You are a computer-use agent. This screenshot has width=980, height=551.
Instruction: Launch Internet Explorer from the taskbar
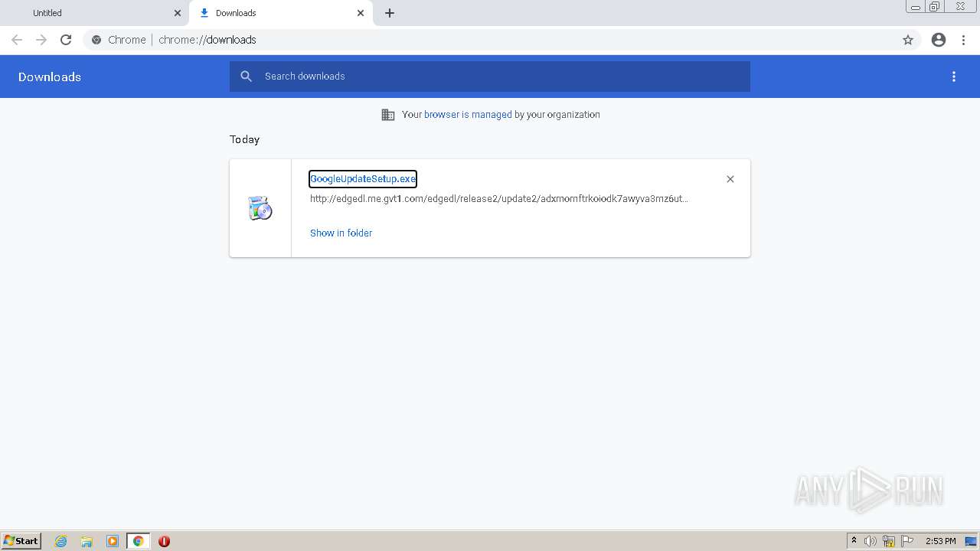coord(61,541)
